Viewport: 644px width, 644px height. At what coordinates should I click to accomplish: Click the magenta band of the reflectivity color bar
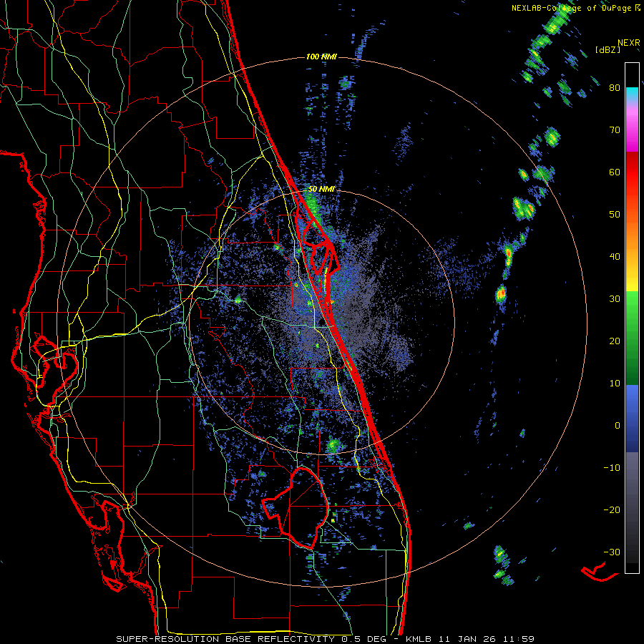632,130
